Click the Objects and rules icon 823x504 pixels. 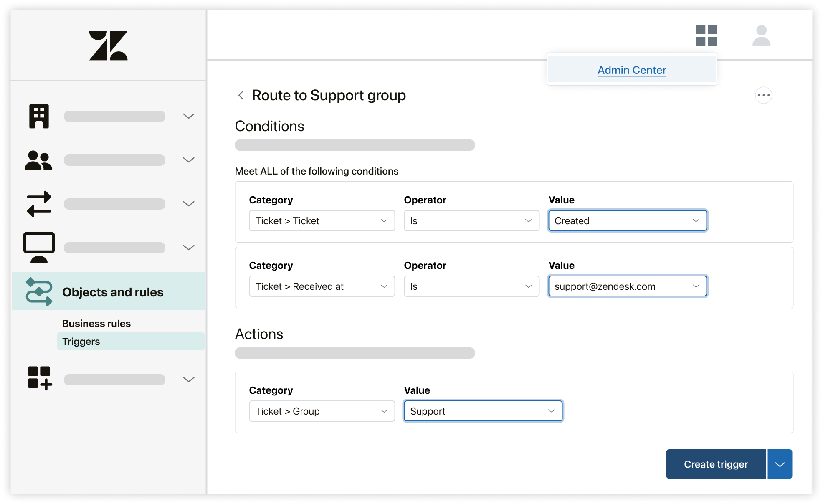38,291
